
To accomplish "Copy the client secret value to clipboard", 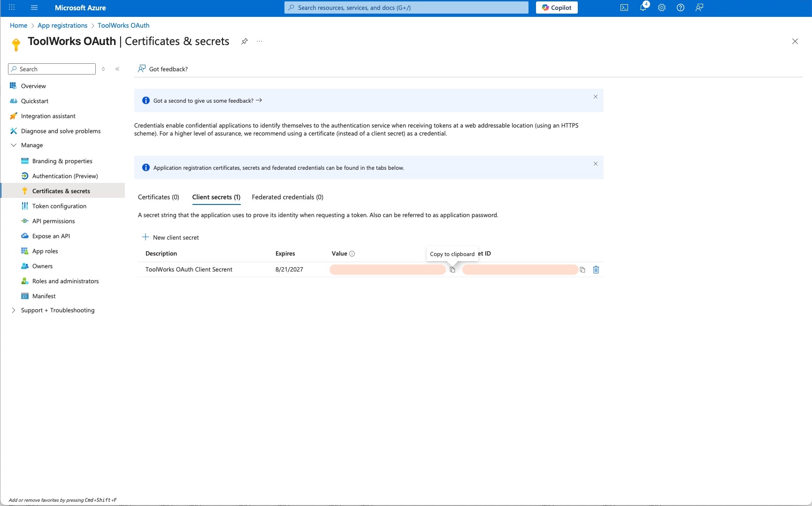I will click(x=452, y=270).
